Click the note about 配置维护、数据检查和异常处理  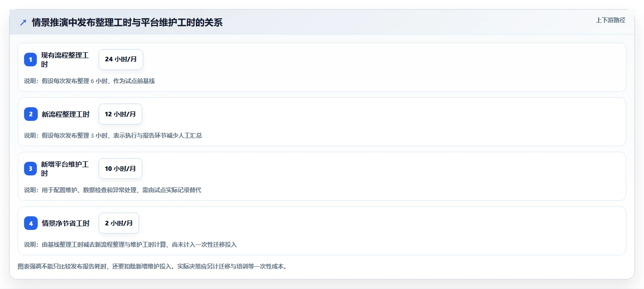[x=113, y=190]
